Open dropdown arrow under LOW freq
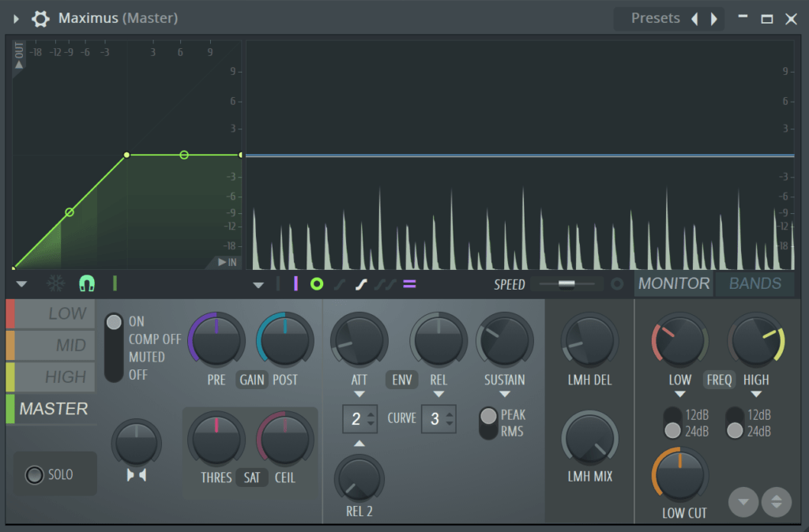Image resolution: width=809 pixels, height=532 pixels. pyautogui.click(x=680, y=395)
